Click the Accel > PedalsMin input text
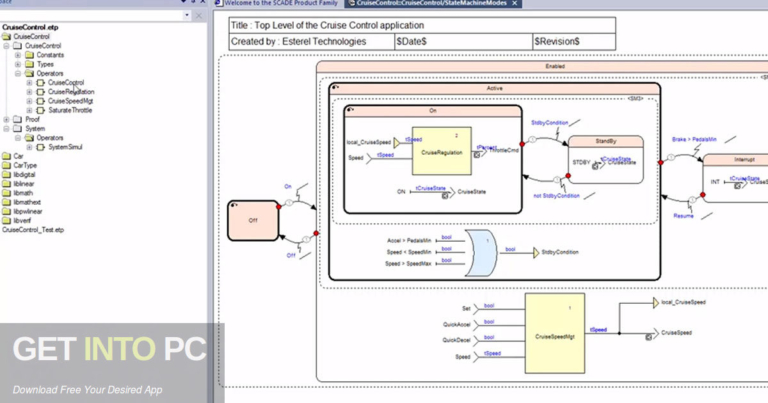Image resolution: width=768 pixels, height=403 pixels. (409, 240)
